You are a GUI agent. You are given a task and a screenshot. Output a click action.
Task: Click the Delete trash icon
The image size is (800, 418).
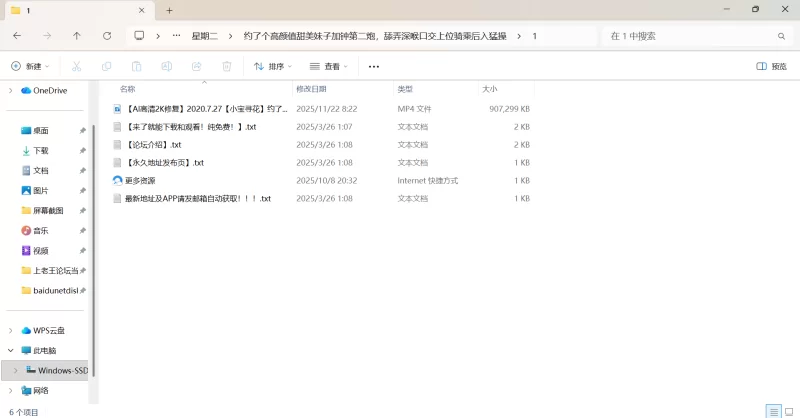click(227, 66)
